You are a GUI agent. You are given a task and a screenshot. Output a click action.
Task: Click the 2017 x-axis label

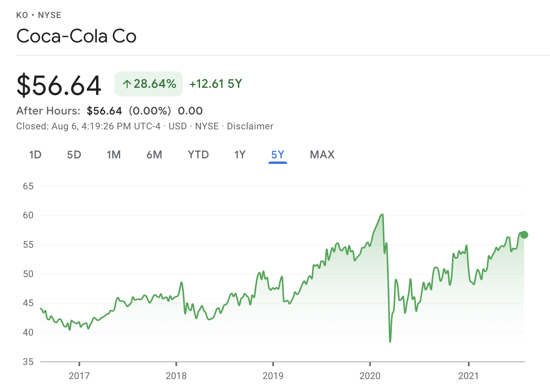pos(79,376)
